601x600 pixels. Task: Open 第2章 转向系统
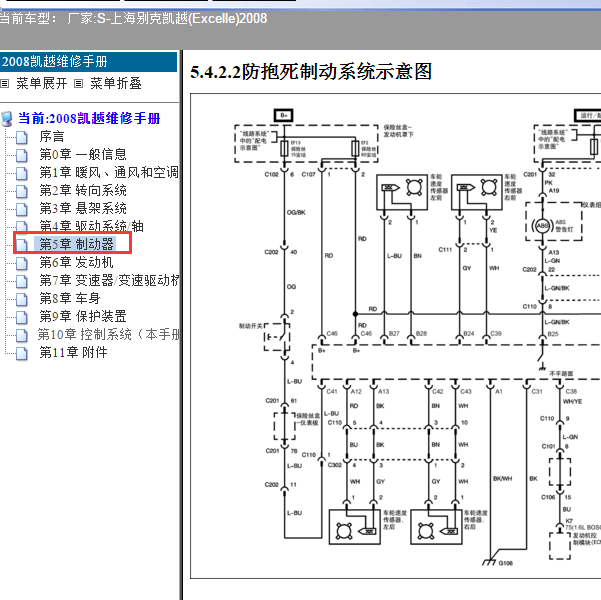83,191
